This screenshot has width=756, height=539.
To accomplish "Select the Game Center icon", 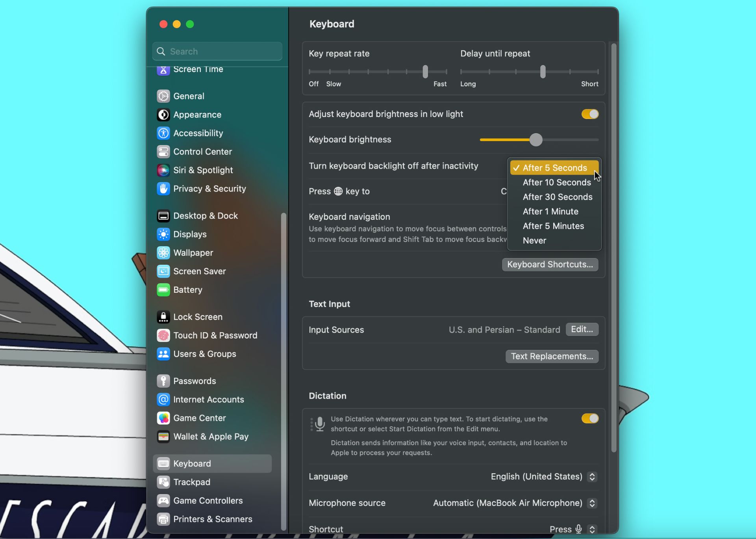I will pyautogui.click(x=163, y=418).
